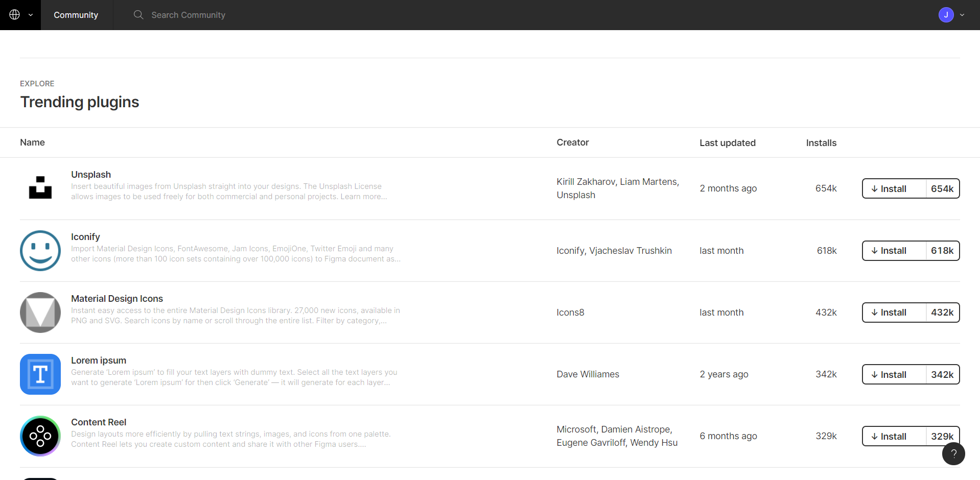
Task: Click the 618k count on the Install button
Action: (x=943, y=251)
